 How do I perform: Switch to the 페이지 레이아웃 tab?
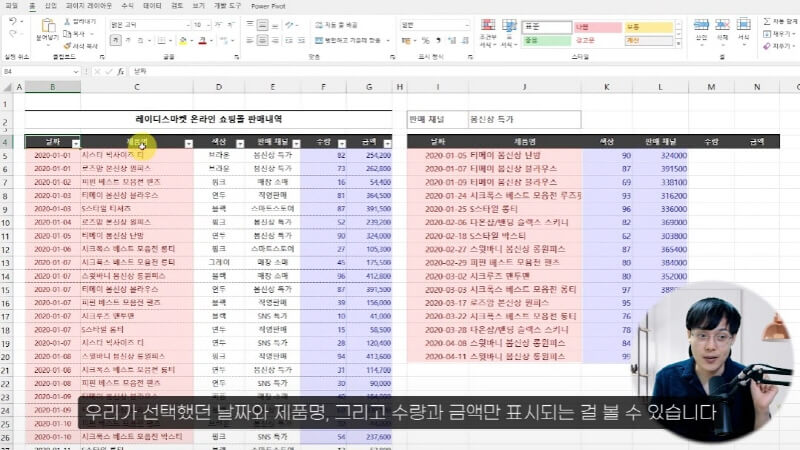click(89, 6)
